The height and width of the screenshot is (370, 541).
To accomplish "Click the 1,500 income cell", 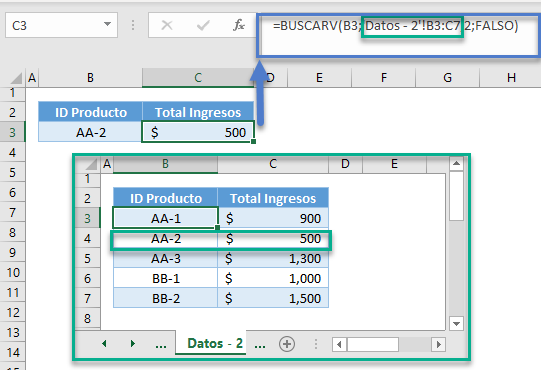I will click(x=273, y=298).
